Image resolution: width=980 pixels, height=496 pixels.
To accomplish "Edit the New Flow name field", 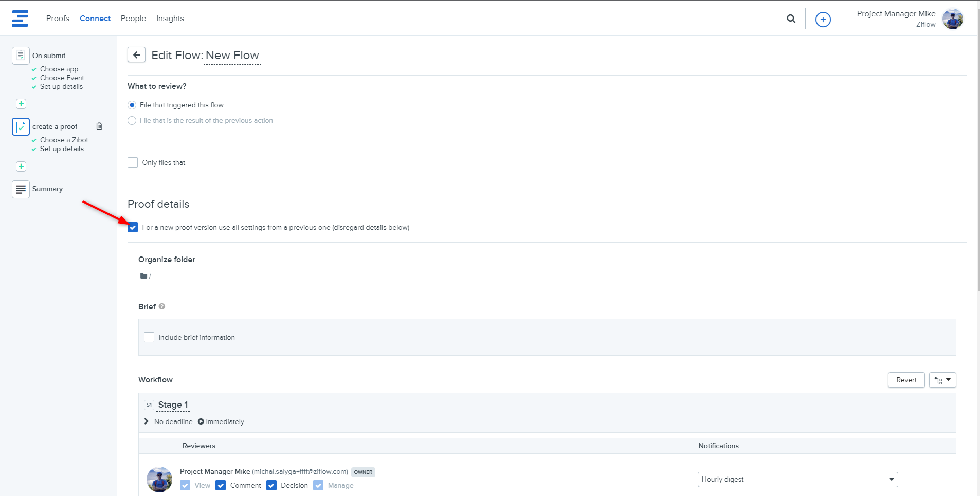I will (232, 56).
